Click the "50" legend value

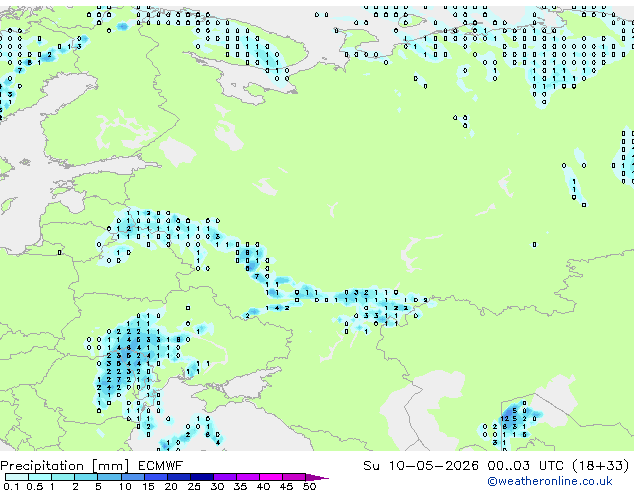pyautogui.click(x=309, y=486)
